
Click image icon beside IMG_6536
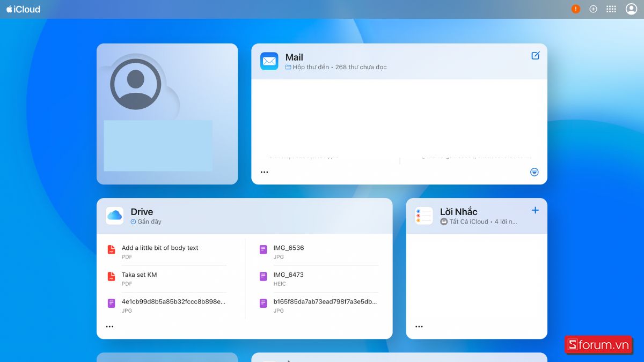[263, 249]
